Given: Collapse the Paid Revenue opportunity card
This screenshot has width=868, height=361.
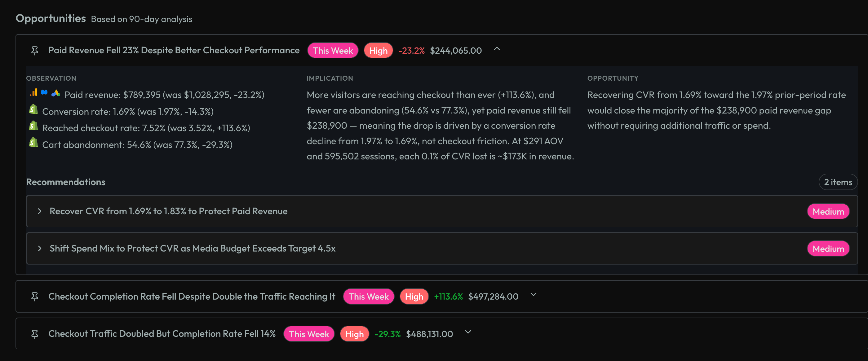Looking at the screenshot, I should tap(497, 50).
